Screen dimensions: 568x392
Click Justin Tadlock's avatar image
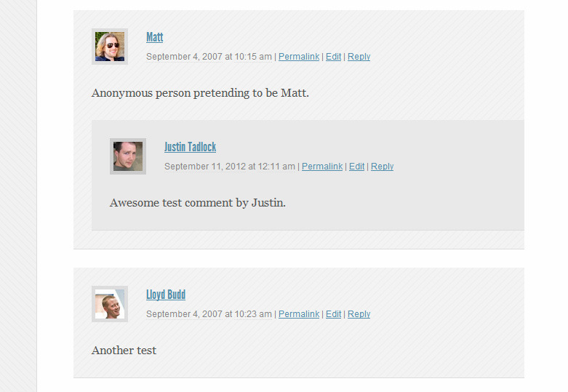coord(128,156)
